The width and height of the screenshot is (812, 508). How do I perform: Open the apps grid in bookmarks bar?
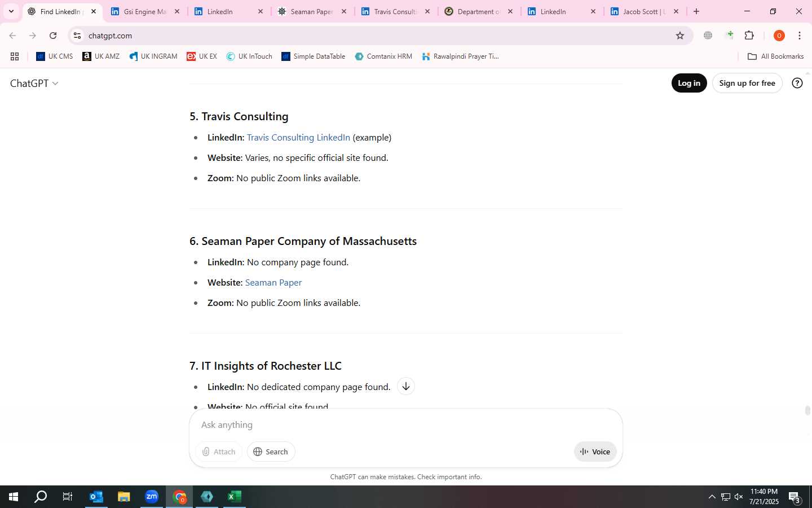coord(15,56)
